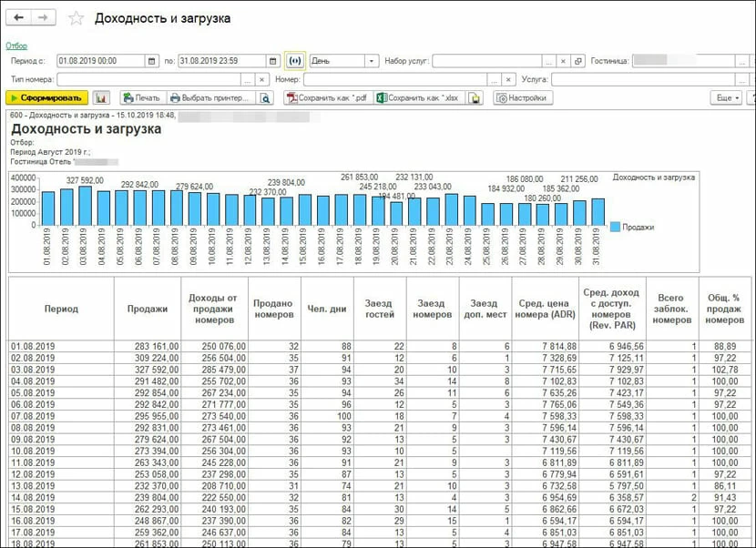The image size is (756, 548).
Task: Expand the День period dropdown
Action: point(372,61)
